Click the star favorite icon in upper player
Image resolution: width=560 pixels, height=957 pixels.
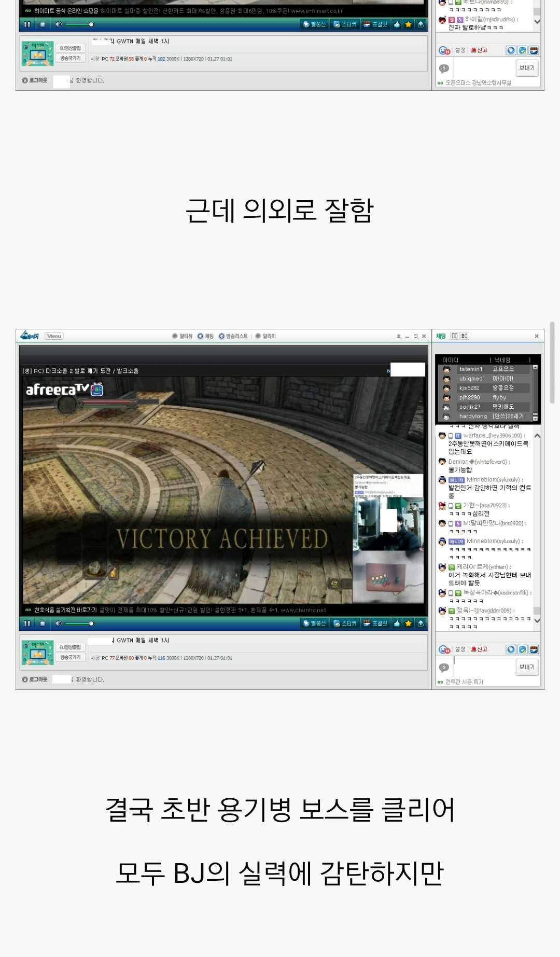pyautogui.click(x=409, y=24)
